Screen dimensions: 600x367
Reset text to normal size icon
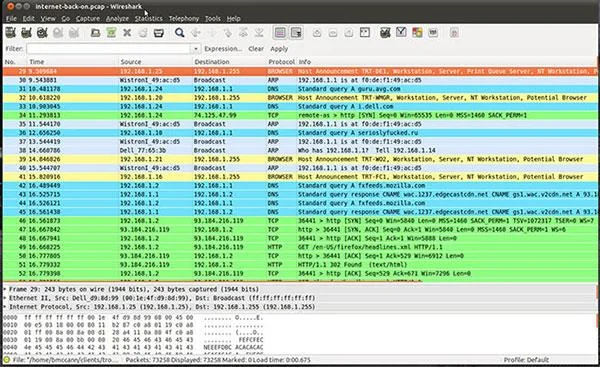[349, 33]
